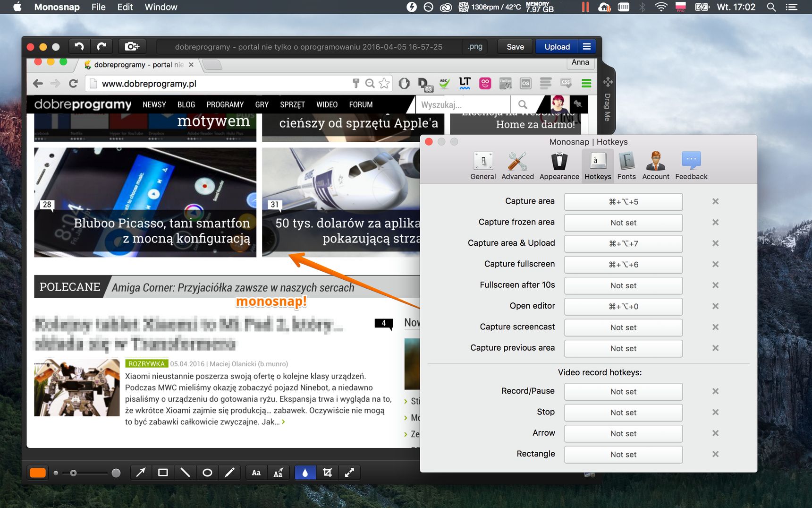
Task: Click the browser bookmark star icon
Action: (384, 84)
